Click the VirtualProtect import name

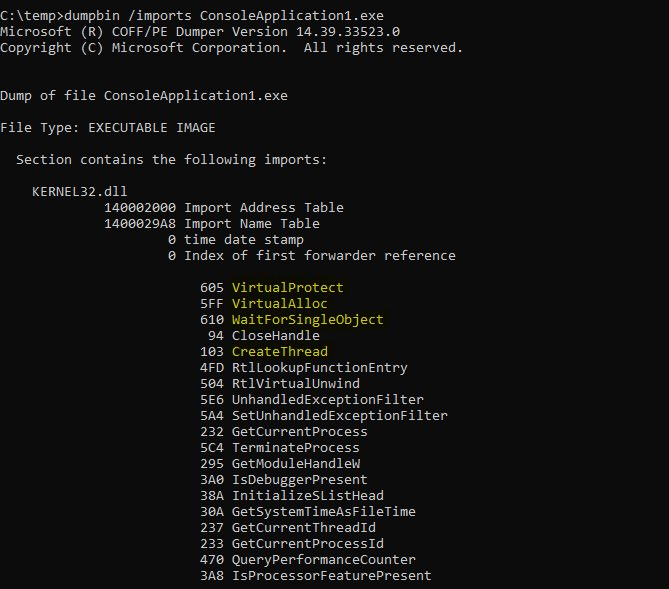(x=287, y=288)
